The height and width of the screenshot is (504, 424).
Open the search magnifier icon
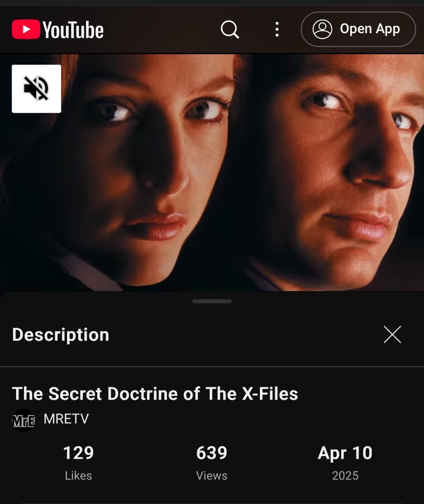click(x=230, y=29)
